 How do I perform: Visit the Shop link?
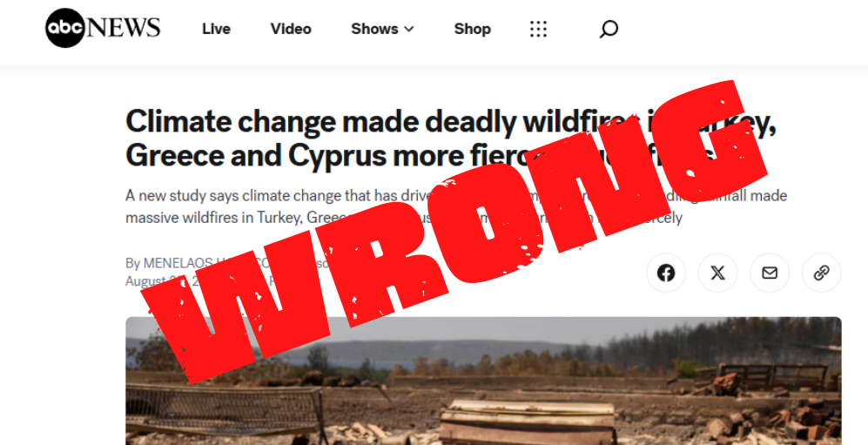point(472,29)
